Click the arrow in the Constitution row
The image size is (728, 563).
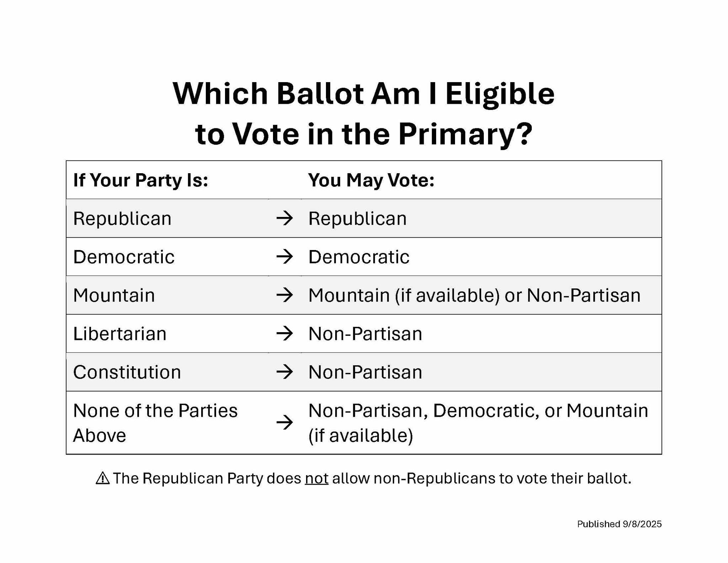click(284, 372)
